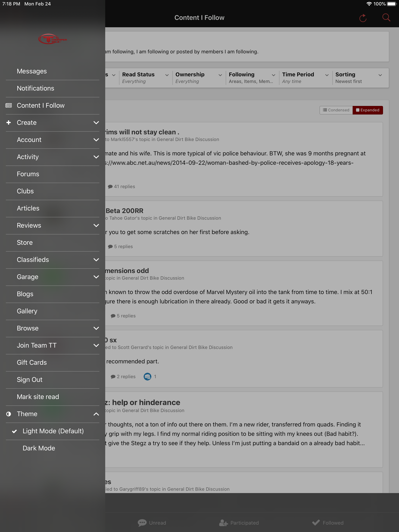Tap the Content I Follow newspaper icon
This screenshot has width=399, height=532.
tap(9, 105)
